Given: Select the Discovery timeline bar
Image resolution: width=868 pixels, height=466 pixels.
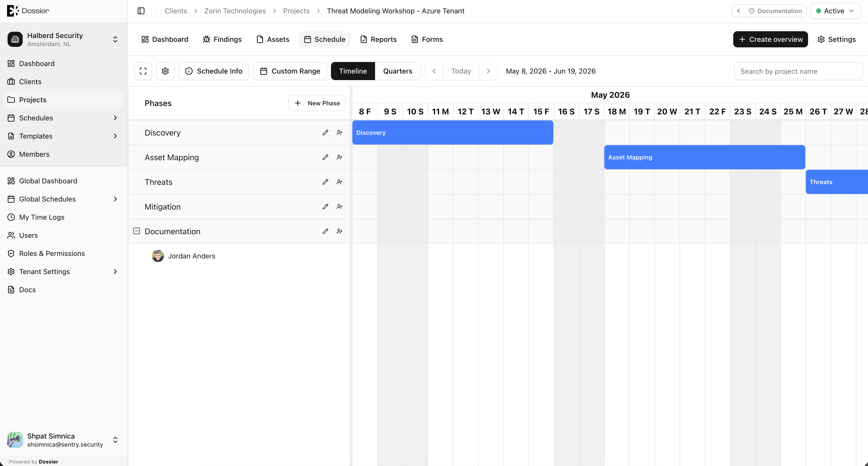Looking at the screenshot, I should (453, 132).
